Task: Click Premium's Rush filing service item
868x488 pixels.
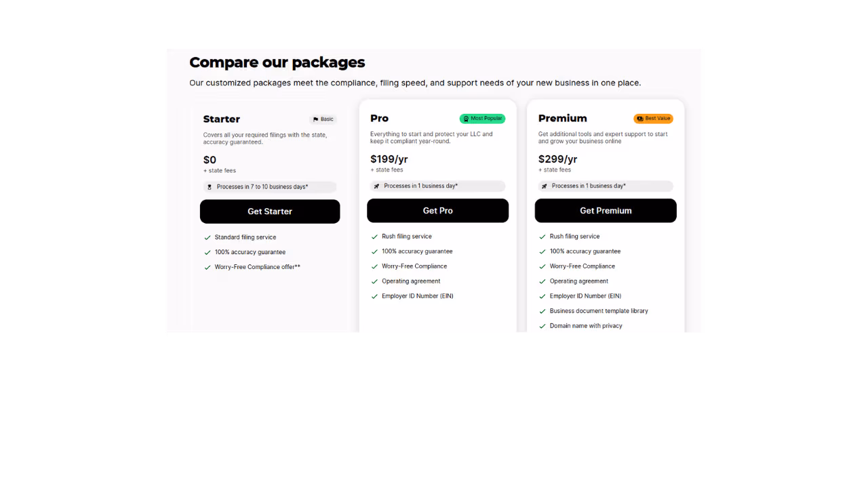Action: [574, 237]
